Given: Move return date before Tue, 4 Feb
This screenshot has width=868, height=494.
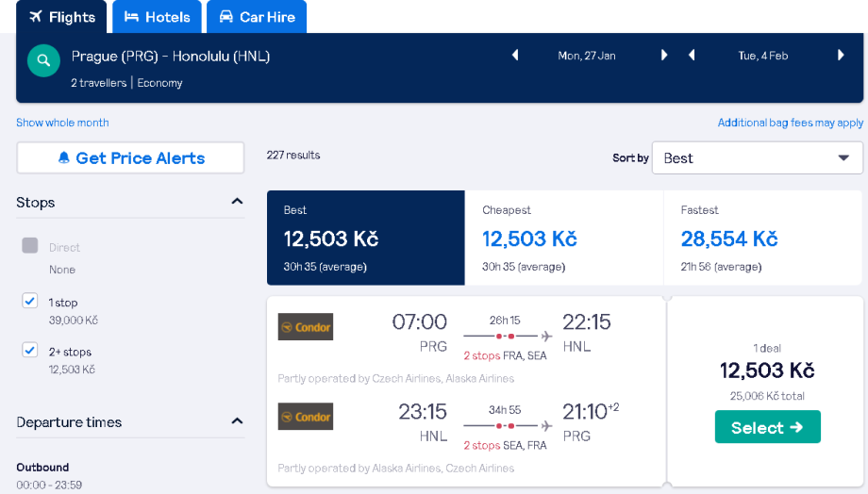Looking at the screenshot, I should 692,56.
